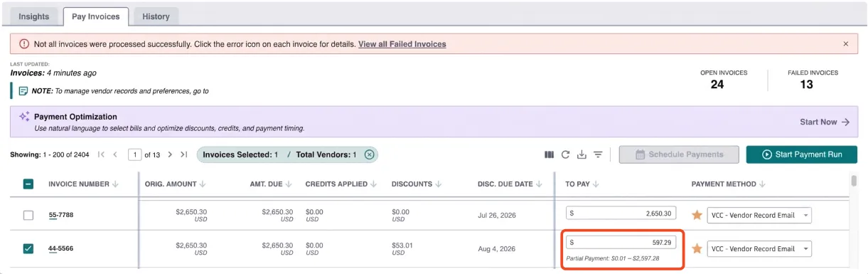
Task: Edit the To Pay amount 597.29
Action: 621,242
